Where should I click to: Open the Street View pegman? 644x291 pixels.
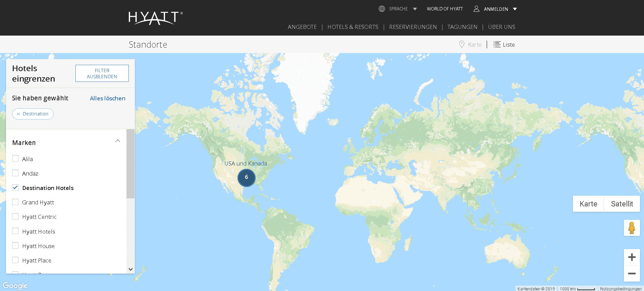coord(632,228)
